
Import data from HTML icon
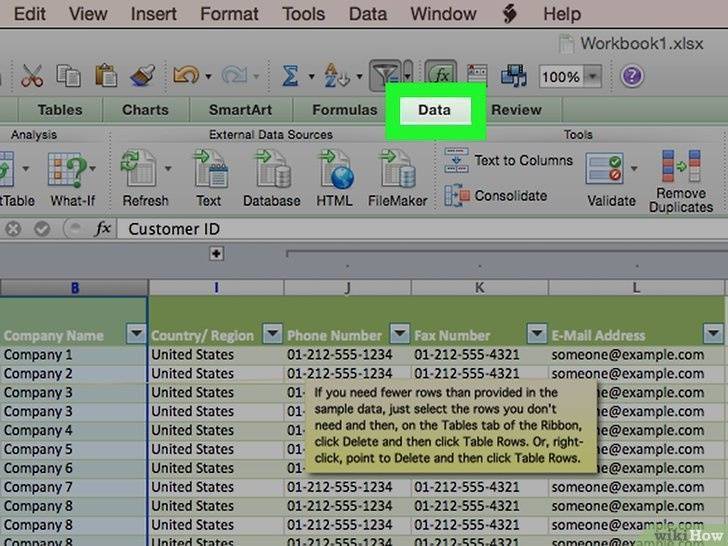334,176
